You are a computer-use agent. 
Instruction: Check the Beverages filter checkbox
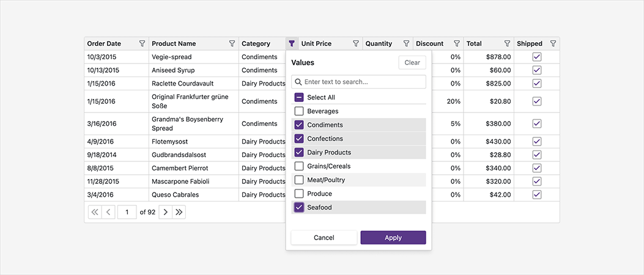coord(299,111)
